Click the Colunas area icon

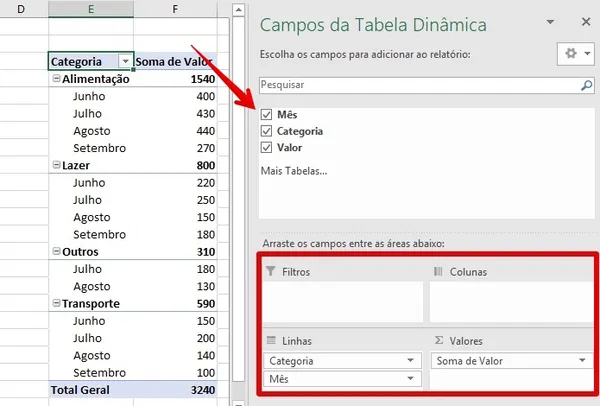tap(438, 271)
